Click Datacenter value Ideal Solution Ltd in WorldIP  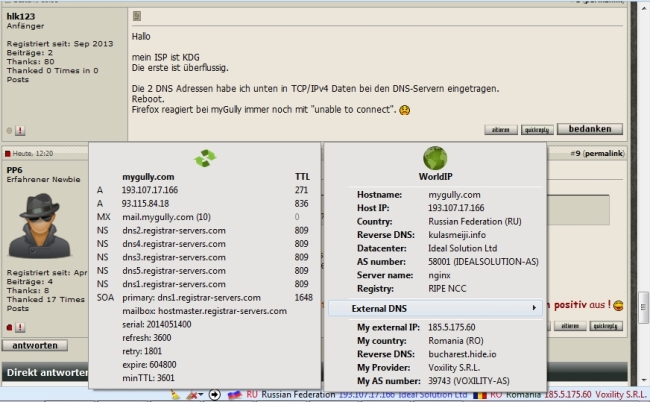462,248
